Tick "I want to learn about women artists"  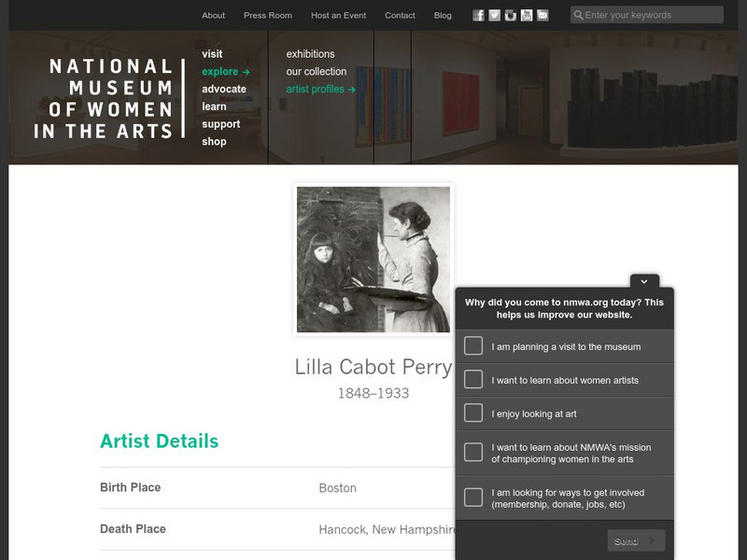pyautogui.click(x=473, y=380)
